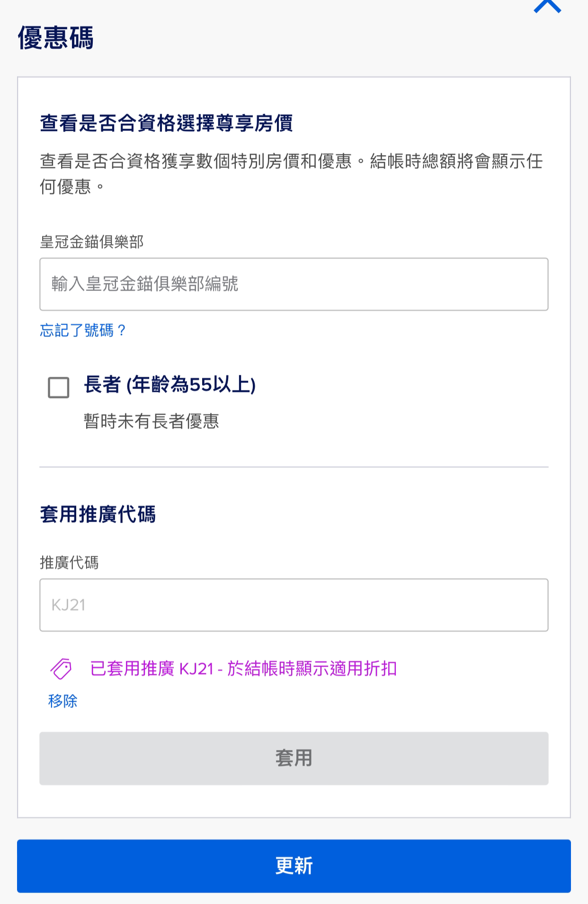588x904 pixels.
Task: Focus the 推廣代碼 promo code field
Action: (x=294, y=605)
